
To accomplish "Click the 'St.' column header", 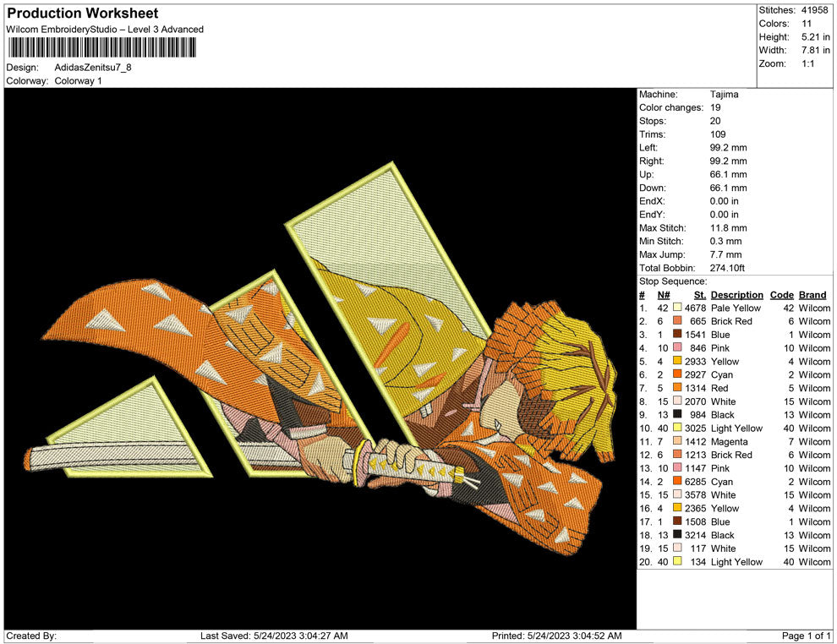I will [x=700, y=294].
